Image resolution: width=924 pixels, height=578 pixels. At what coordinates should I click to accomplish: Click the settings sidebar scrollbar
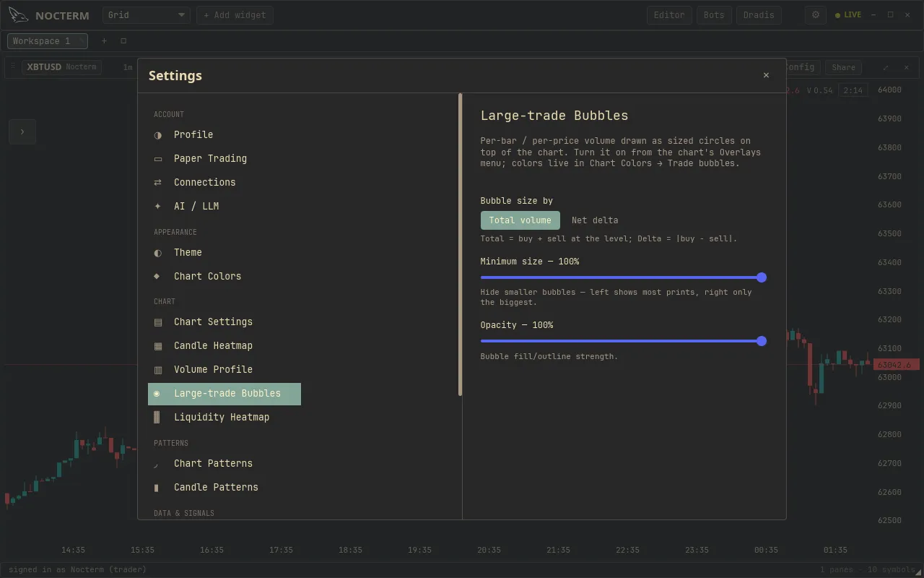461,244
